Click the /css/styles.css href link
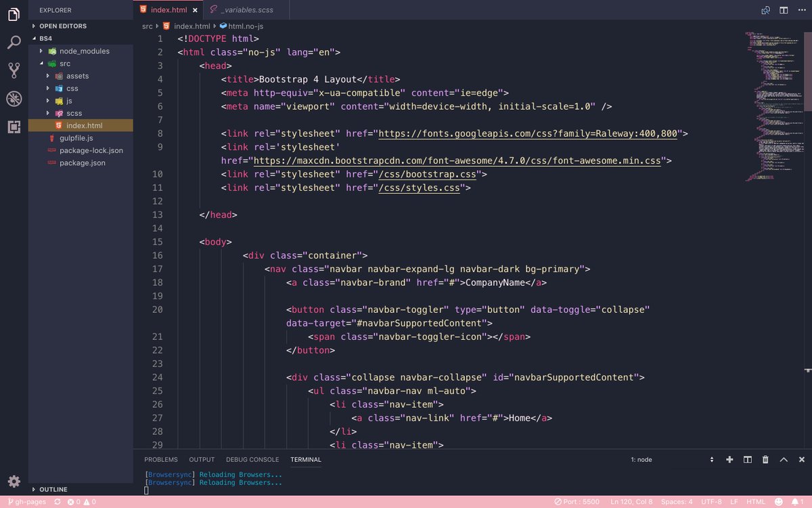 point(419,188)
